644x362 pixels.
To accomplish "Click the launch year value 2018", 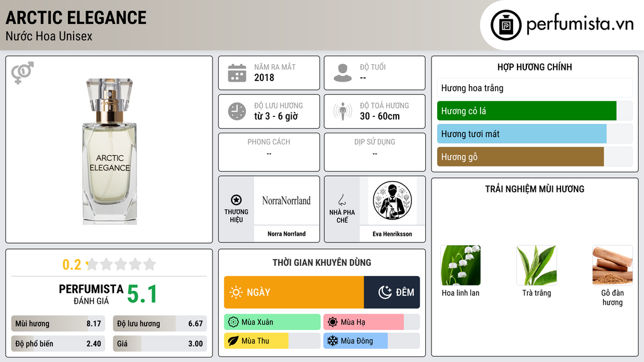I will 264,77.
